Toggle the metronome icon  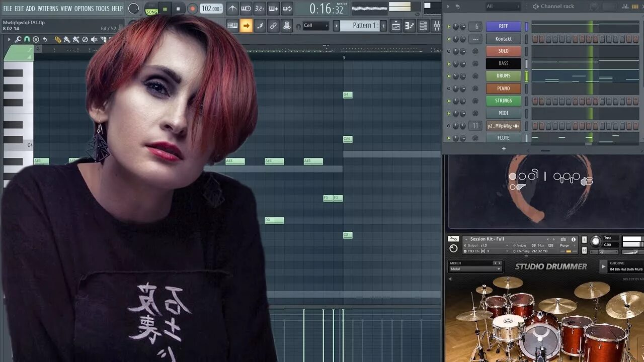coord(232,9)
